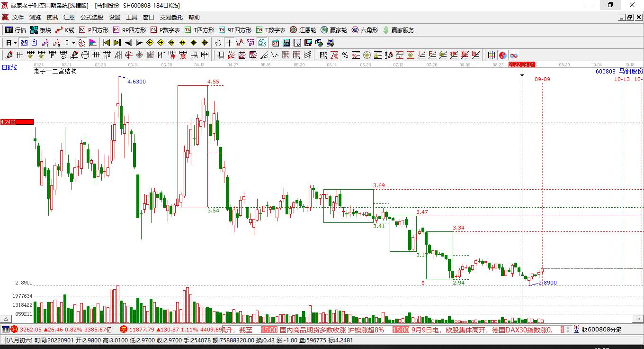Screen dimensions: 644x349
Task: Click the 600808 马钢股份 stock label
Action: coord(619,71)
